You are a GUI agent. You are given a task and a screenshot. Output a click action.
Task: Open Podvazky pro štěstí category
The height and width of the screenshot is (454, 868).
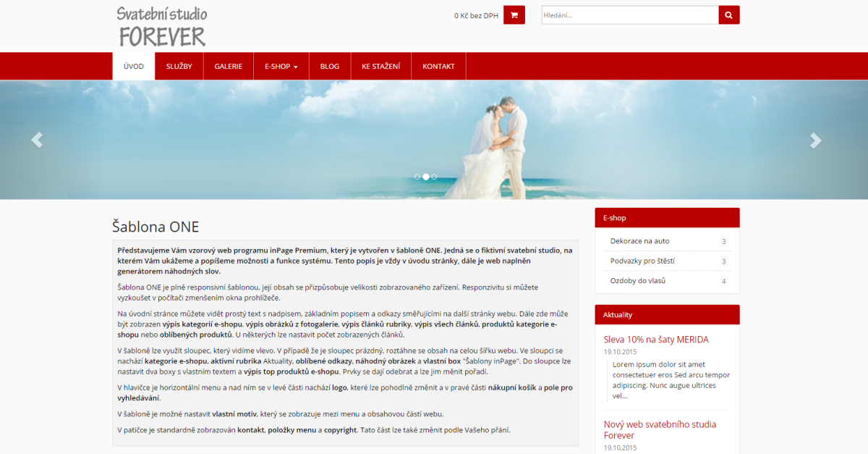pos(642,261)
